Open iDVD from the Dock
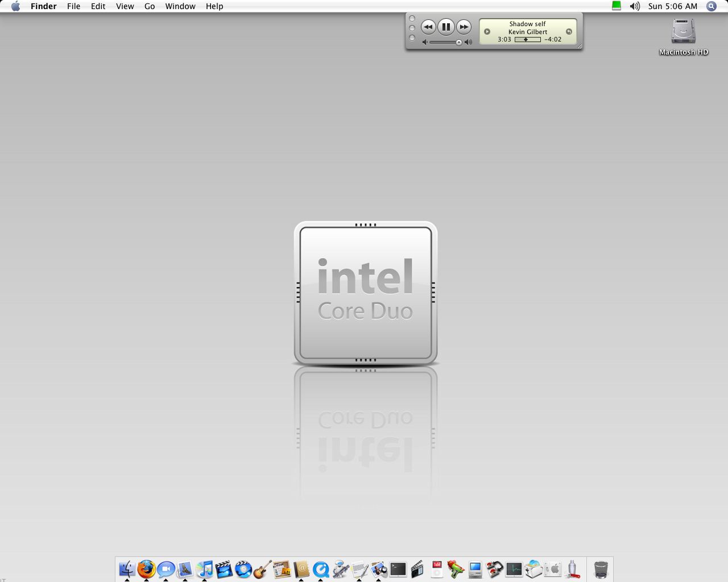 243,568
